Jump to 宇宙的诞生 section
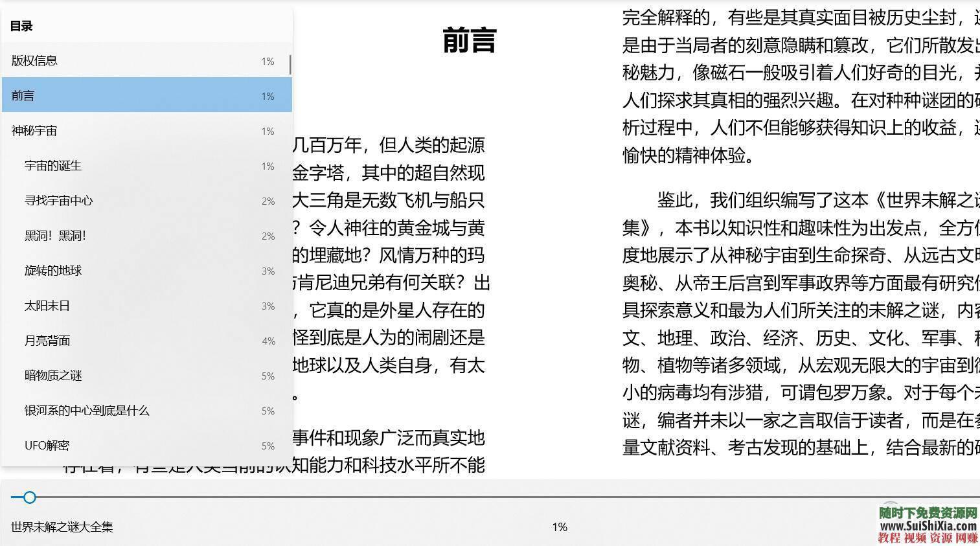980x546 pixels. pyautogui.click(x=53, y=166)
